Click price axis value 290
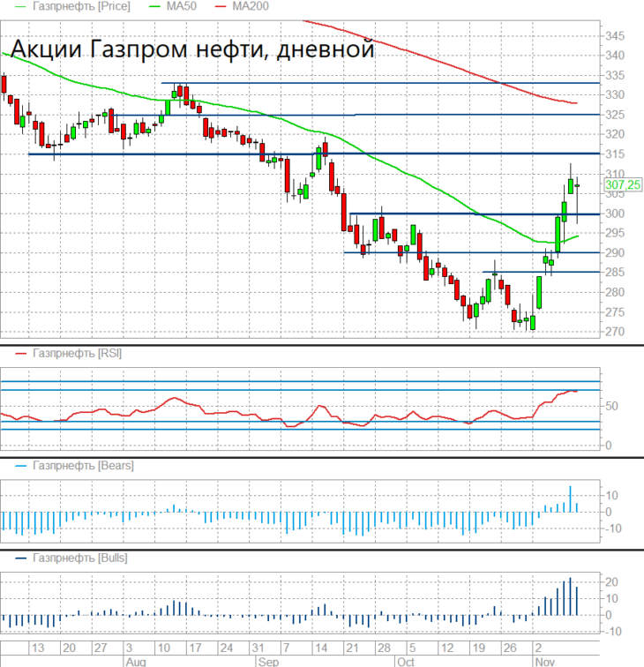The width and height of the screenshot is (644, 667). tap(615, 253)
